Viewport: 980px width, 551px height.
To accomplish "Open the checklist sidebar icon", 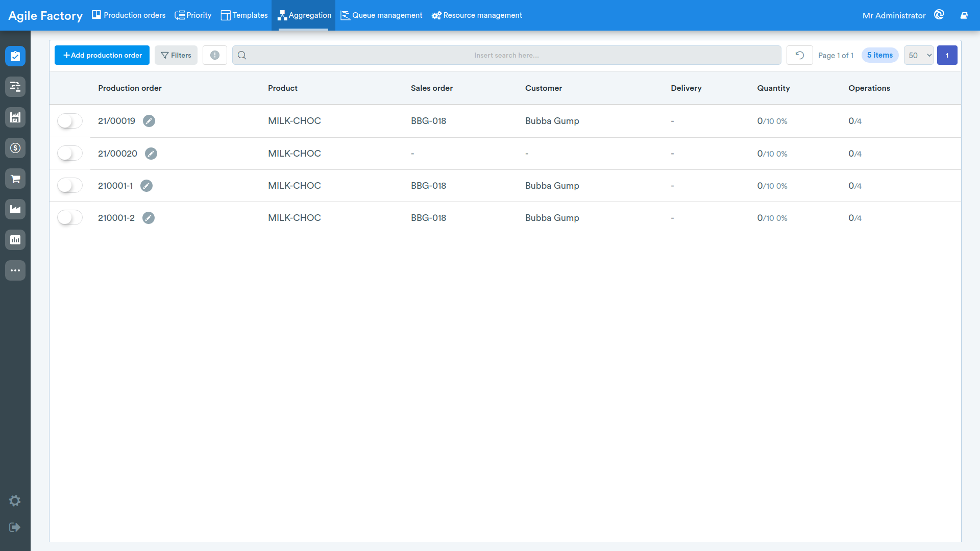I will [15, 56].
